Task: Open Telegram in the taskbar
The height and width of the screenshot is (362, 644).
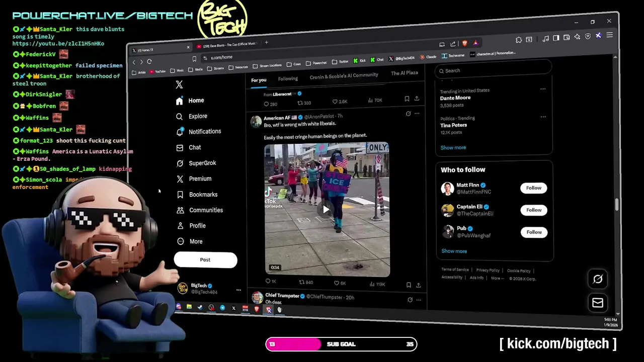Action: tap(222, 308)
